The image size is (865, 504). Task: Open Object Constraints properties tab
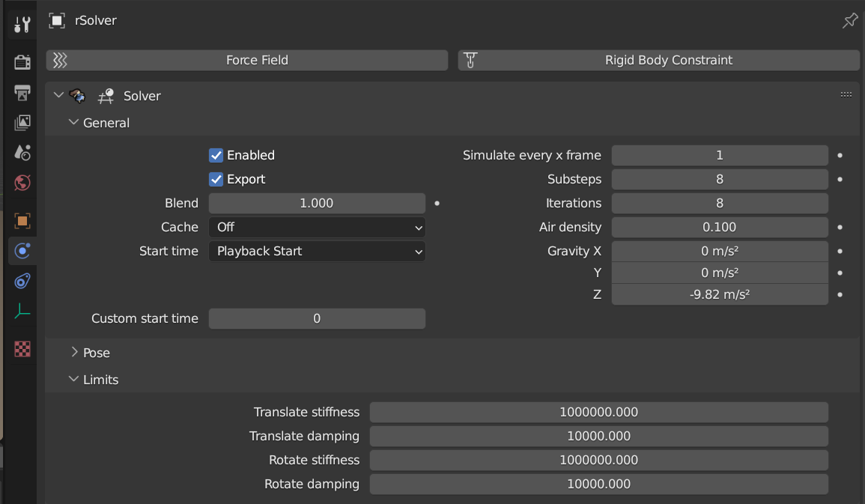pos(22,282)
